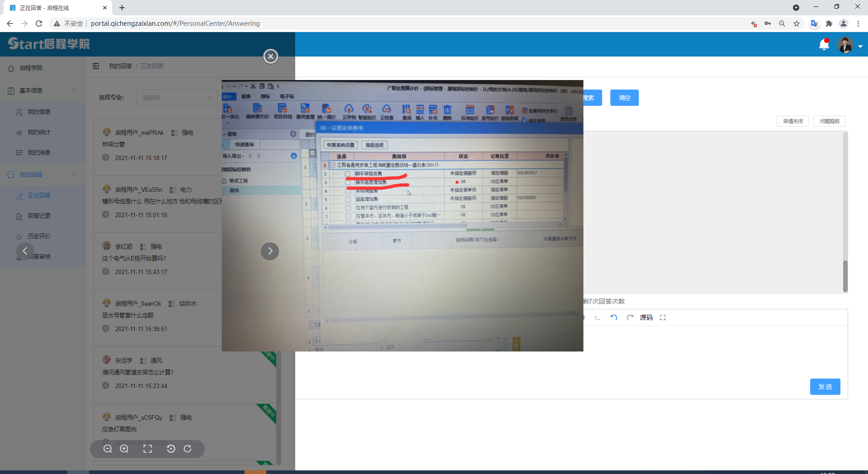Click the Start启程学院 logo
The height and width of the screenshot is (474, 868).
click(x=49, y=44)
